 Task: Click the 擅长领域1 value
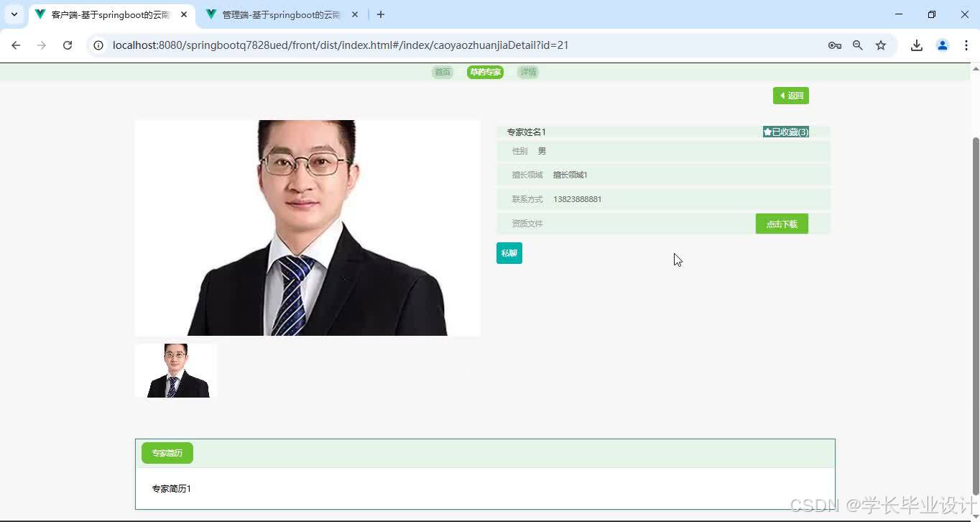[x=570, y=175]
